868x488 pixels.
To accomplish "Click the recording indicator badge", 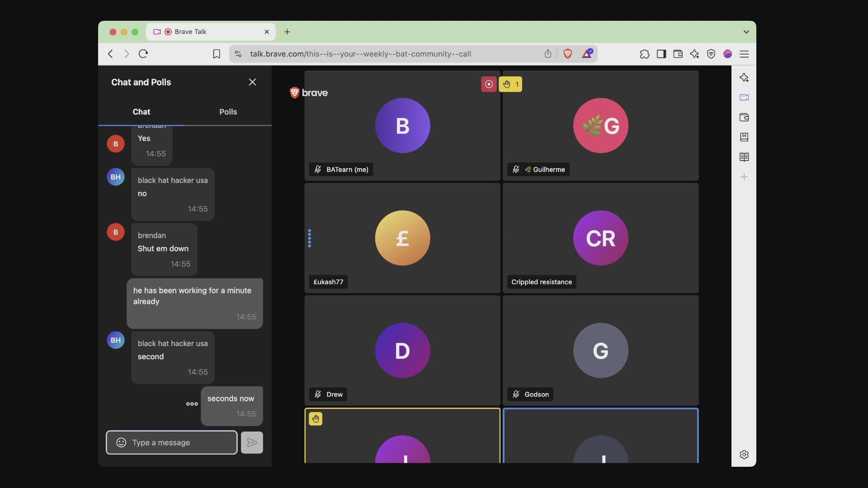I will [x=488, y=84].
